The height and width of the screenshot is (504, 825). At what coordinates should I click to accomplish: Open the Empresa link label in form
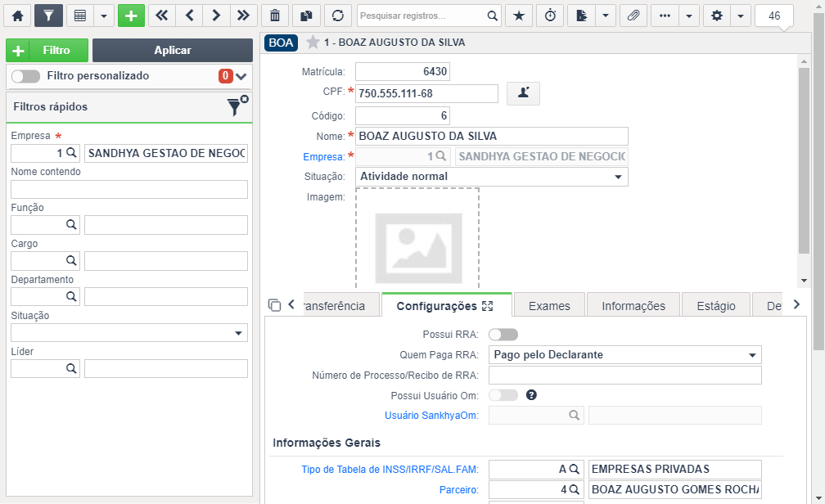click(x=323, y=157)
